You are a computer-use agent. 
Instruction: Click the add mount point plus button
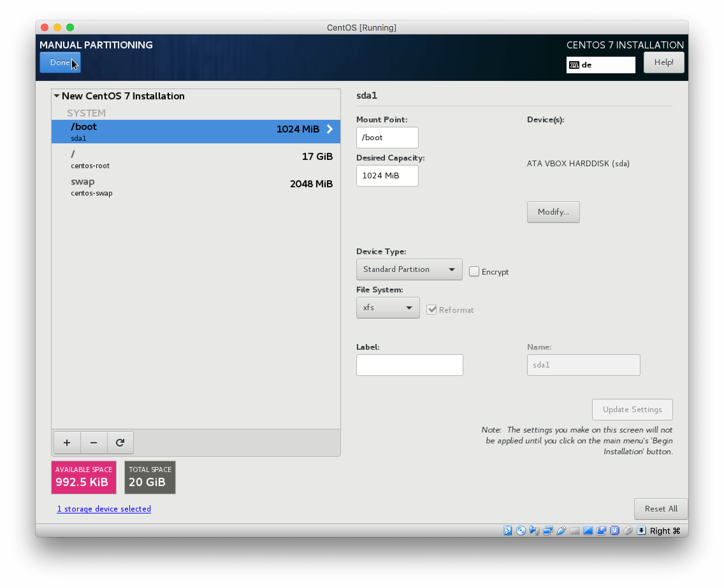click(67, 443)
